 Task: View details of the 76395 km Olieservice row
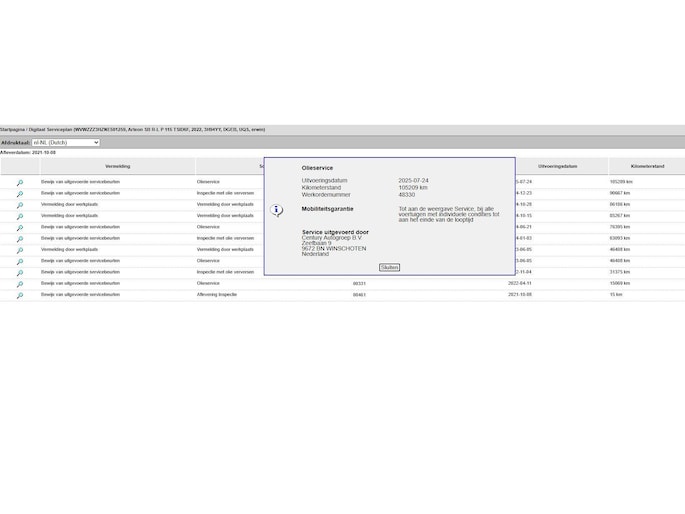[x=19, y=227]
